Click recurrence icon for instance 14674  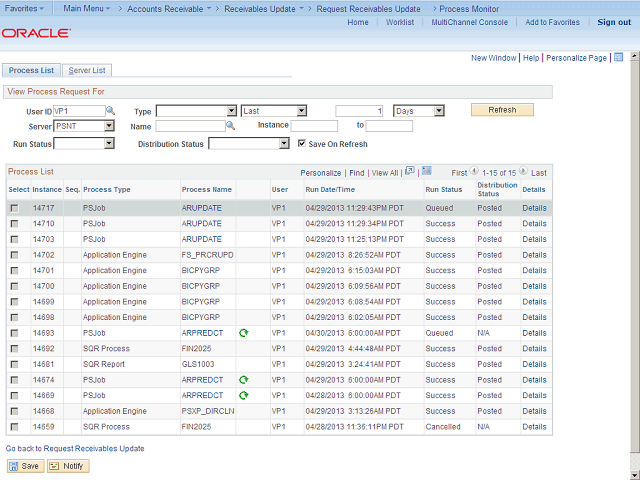coord(243,380)
